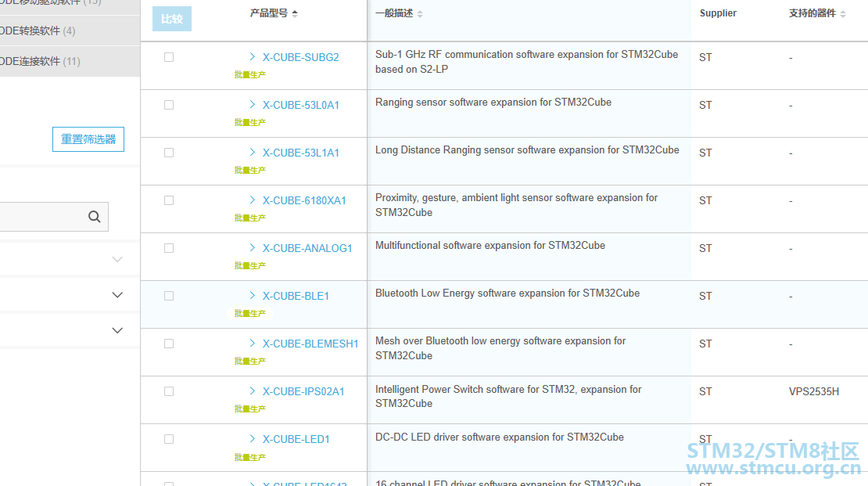Click the search magnifier icon
The image size is (868, 486).
95,217
